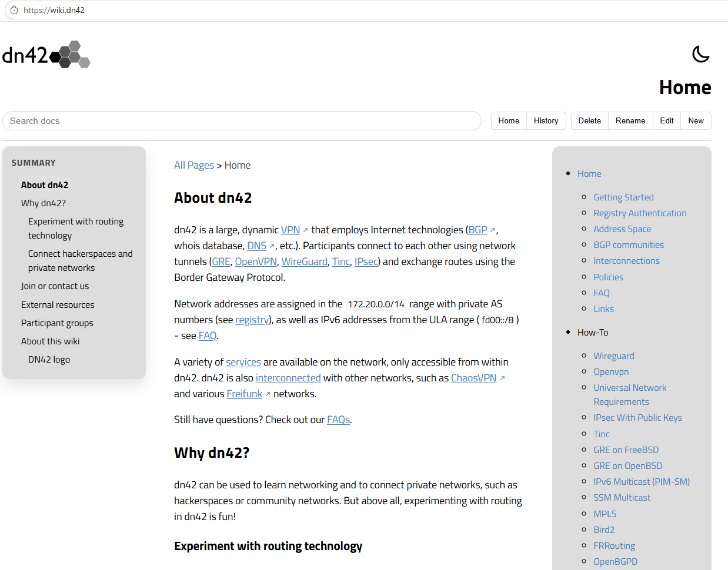Open the FAQs link in questions line

click(x=338, y=420)
